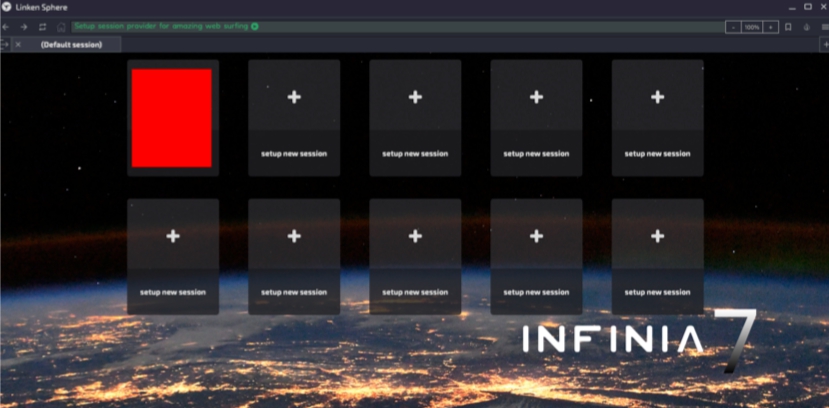
Task: Click the droplet-shaped icon next to bookmark icon
Action: pyautogui.click(x=807, y=27)
